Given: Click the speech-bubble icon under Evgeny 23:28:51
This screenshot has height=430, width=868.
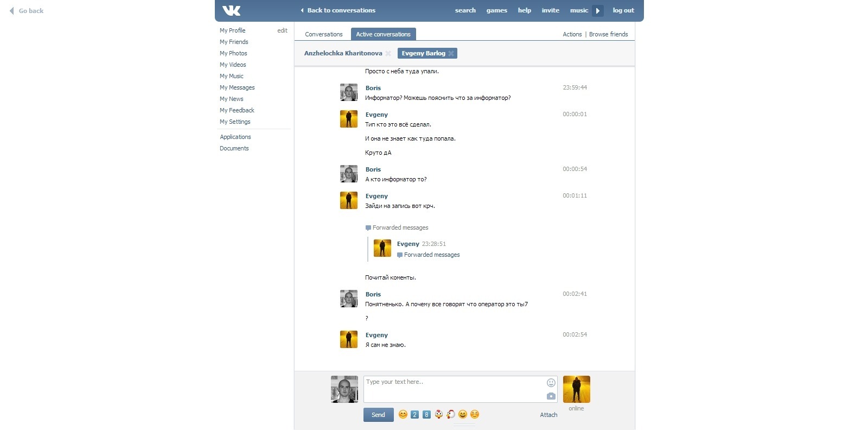Looking at the screenshot, I should tap(400, 255).
